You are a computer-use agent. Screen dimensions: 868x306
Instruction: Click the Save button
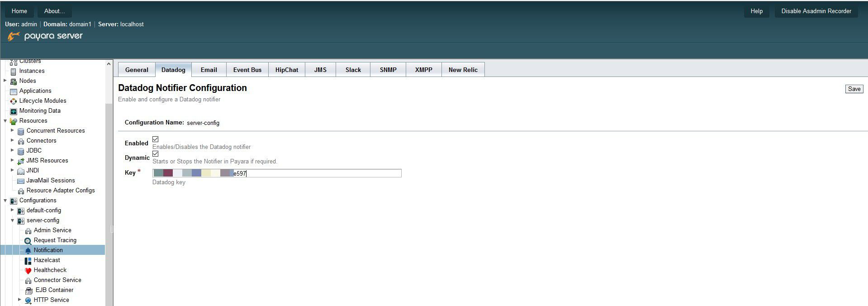click(x=854, y=89)
